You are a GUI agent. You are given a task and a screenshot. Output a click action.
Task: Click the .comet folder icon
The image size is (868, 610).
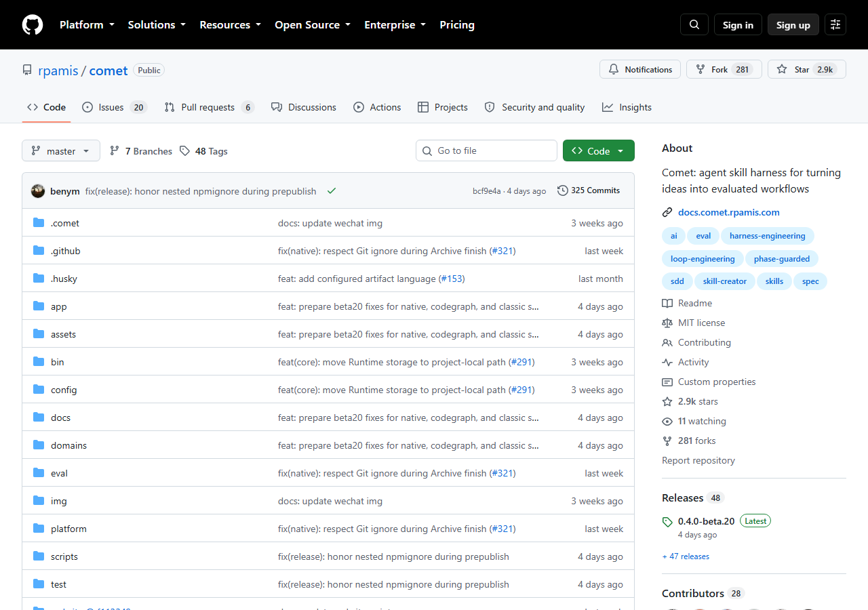click(39, 223)
